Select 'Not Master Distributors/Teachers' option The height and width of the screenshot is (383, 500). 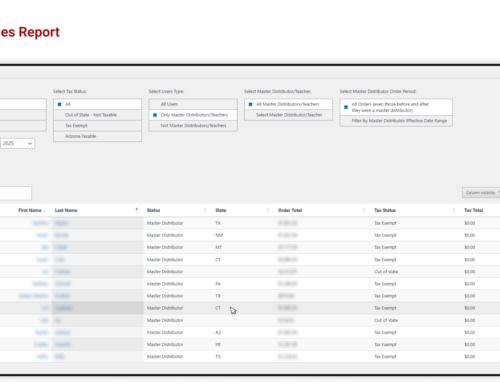pos(193,126)
